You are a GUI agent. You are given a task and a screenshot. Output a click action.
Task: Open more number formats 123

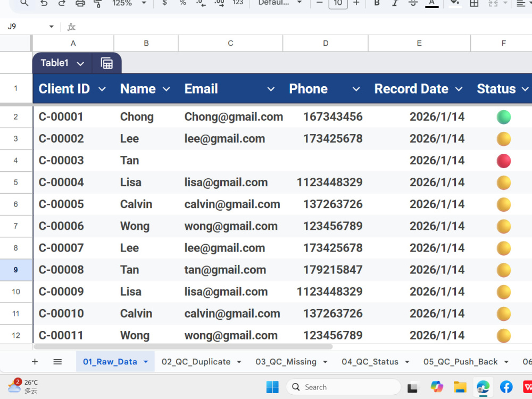coord(238,3)
